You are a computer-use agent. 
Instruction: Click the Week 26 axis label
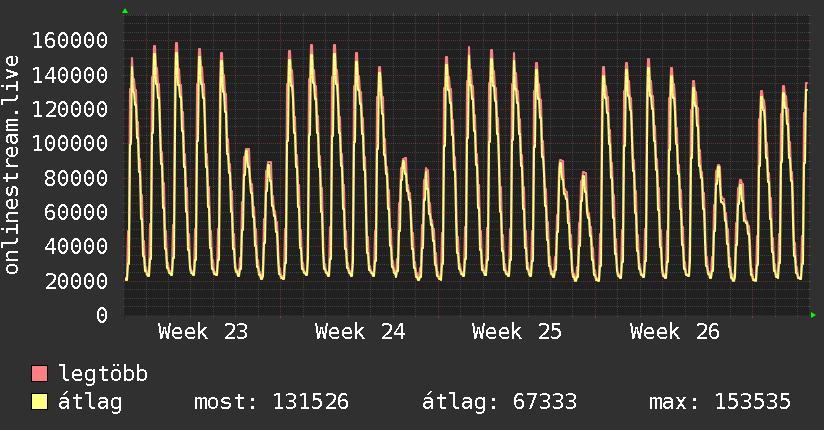coord(675,332)
